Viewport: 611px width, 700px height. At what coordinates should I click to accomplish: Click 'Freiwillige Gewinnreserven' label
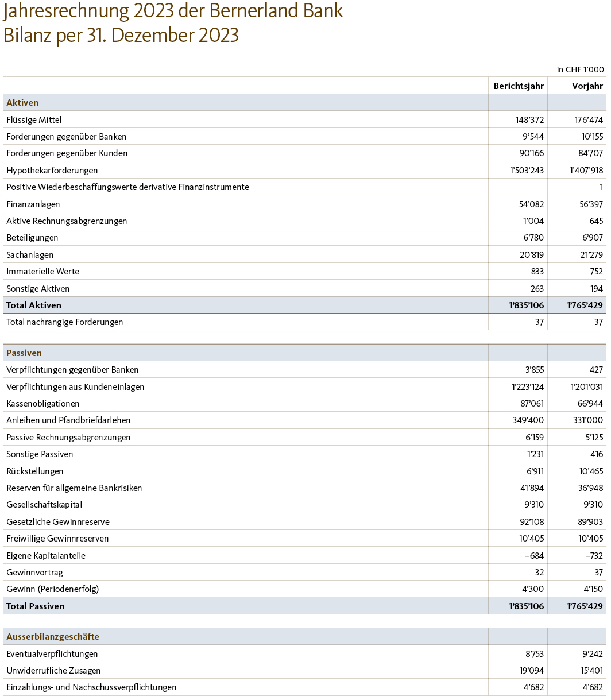pyautogui.click(x=57, y=539)
